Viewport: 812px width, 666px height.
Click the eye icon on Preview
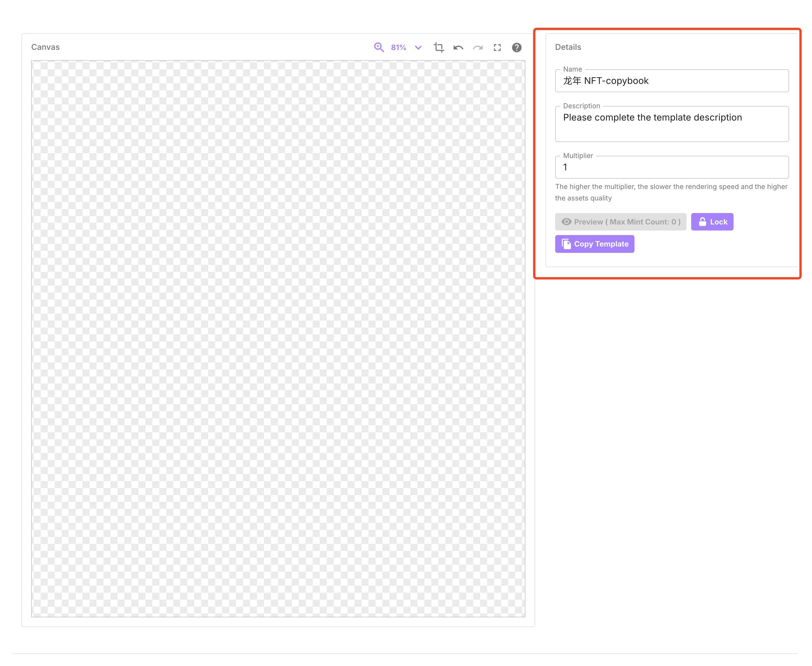(566, 222)
